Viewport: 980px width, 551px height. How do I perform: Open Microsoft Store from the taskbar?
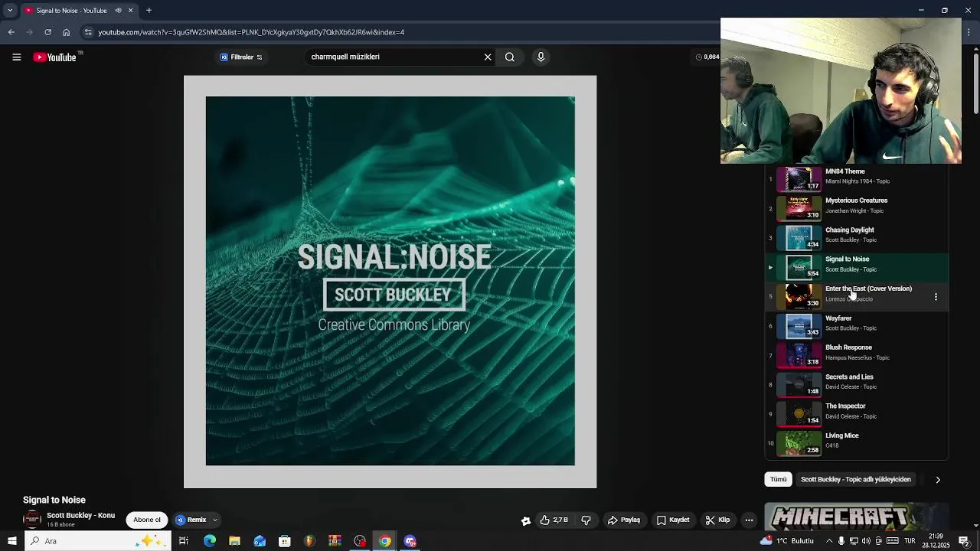click(284, 541)
